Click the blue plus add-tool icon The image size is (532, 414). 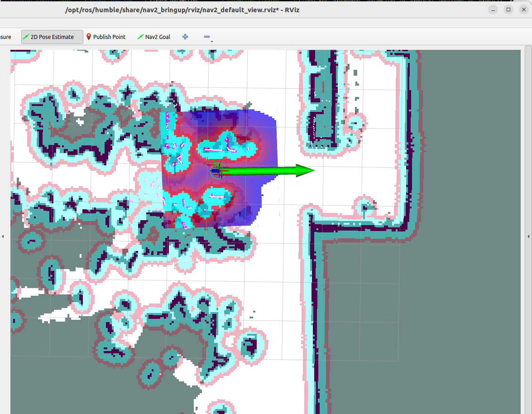coord(185,37)
